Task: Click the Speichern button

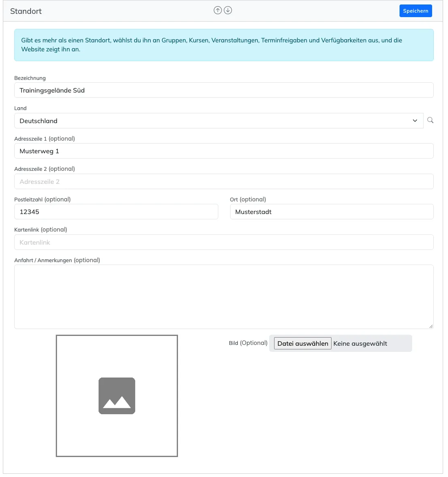Action: tap(415, 11)
